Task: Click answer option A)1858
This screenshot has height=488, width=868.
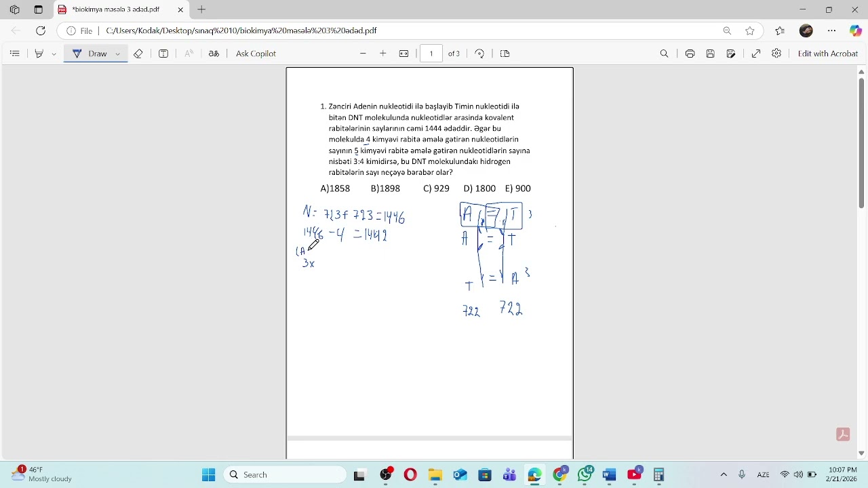Action: tap(335, 188)
